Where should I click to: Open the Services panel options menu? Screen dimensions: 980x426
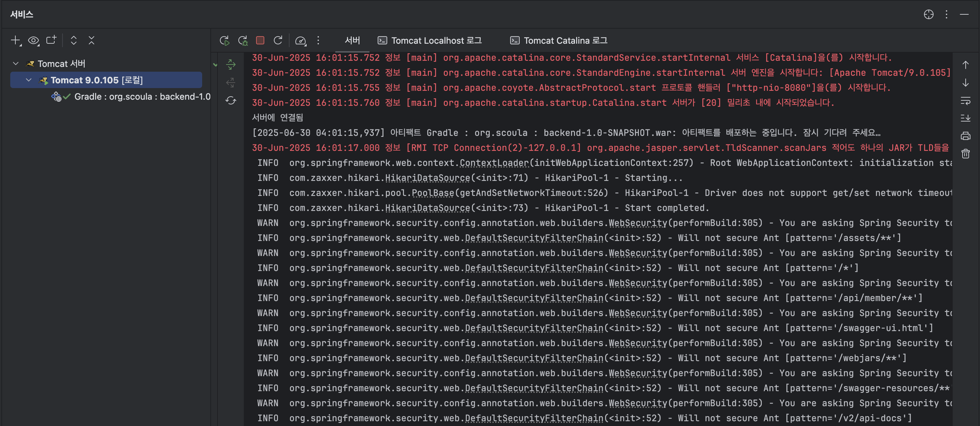[x=947, y=14]
